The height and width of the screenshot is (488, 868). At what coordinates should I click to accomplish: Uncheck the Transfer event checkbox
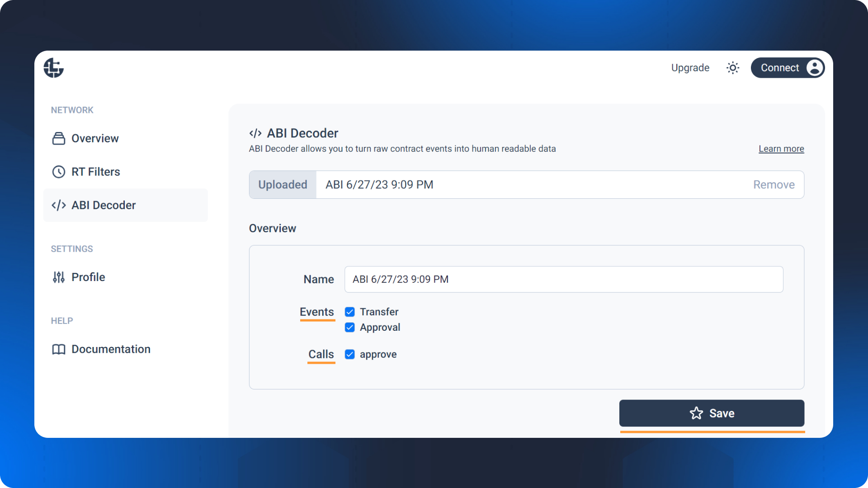pyautogui.click(x=349, y=312)
